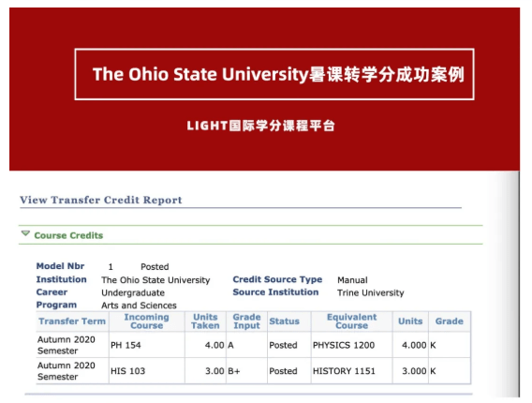Click the Course Credits section title
Image resolution: width=532 pixels, height=403 pixels.
point(68,235)
